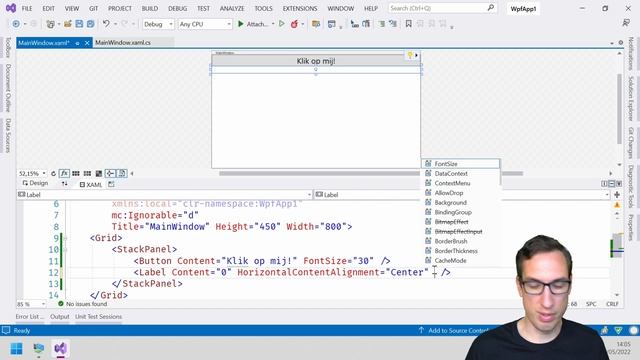Switch to the MainWindow.xaml.cs tab

pos(123,42)
